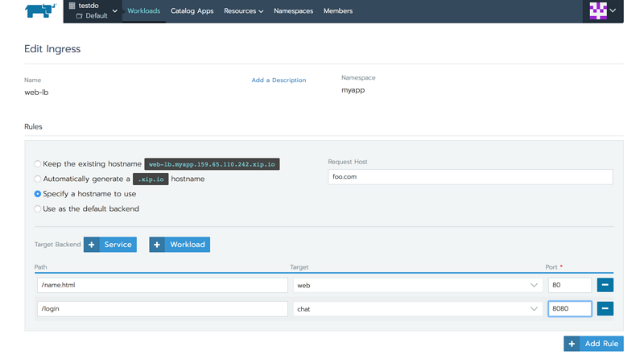Open the testdo Default project switcher
This screenshot has width=644, height=363.
(x=93, y=11)
